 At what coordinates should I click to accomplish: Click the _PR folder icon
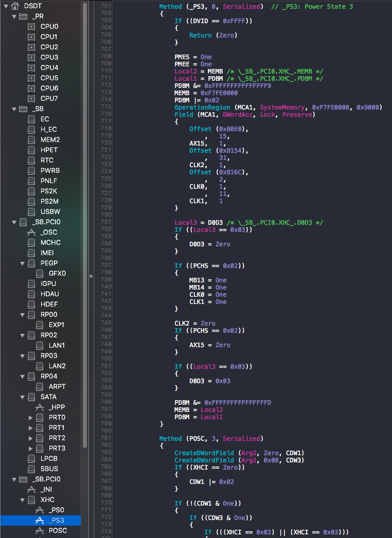click(23, 16)
